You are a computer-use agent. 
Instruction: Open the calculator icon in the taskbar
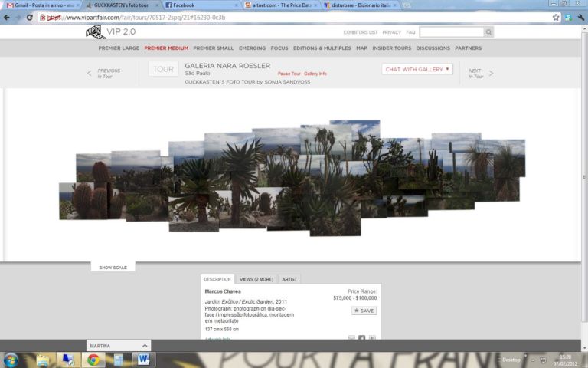pyautogui.click(x=118, y=360)
